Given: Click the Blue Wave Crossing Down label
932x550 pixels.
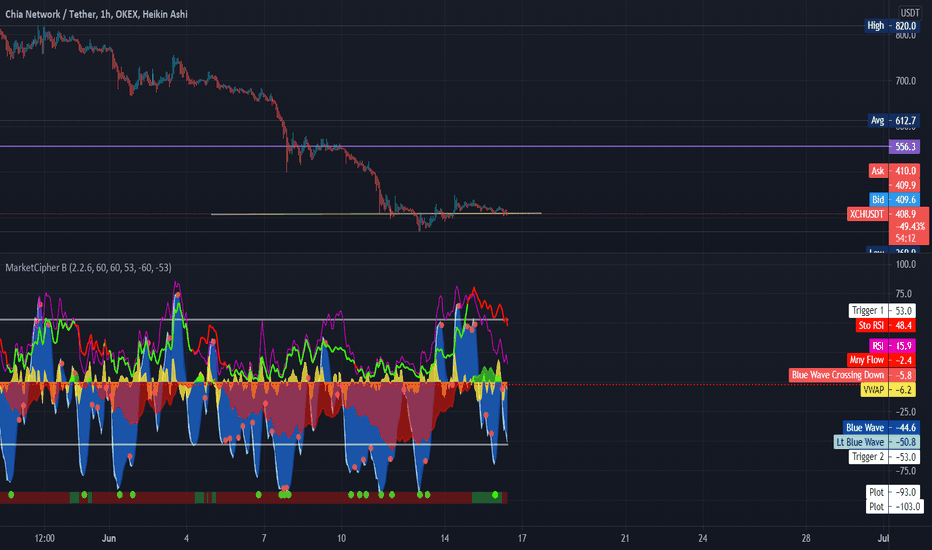Looking at the screenshot, I should (x=852, y=375).
